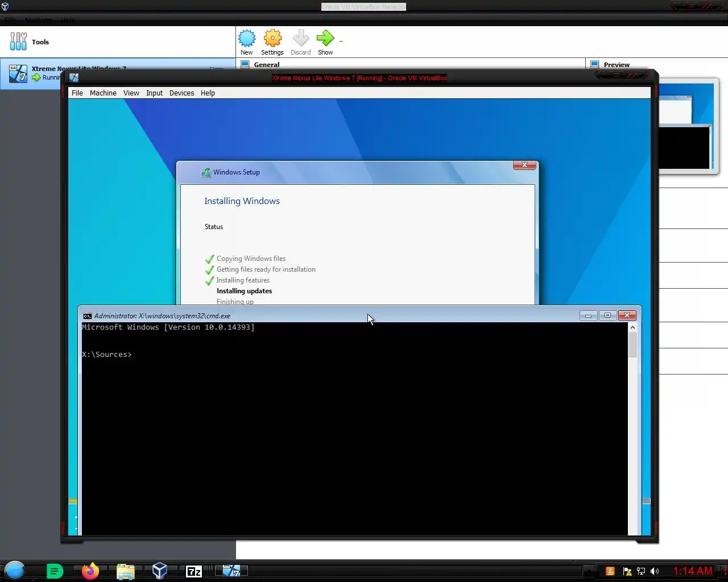Open the Input menu in the VM window

point(154,93)
